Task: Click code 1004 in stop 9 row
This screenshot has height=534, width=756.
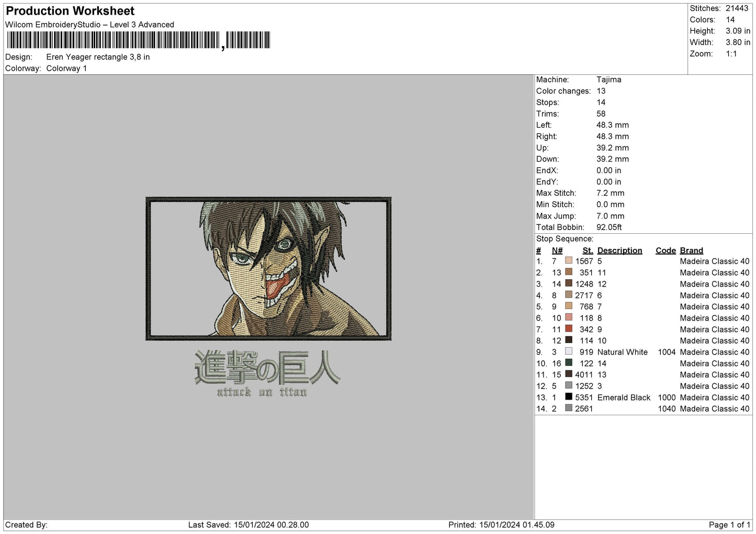Action: click(x=667, y=352)
